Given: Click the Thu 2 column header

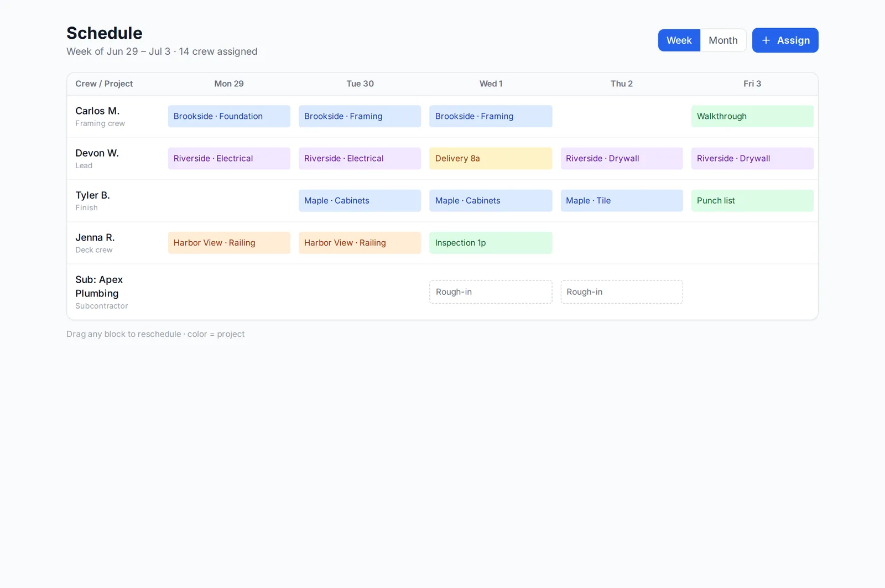Looking at the screenshot, I should coord(622,84).
